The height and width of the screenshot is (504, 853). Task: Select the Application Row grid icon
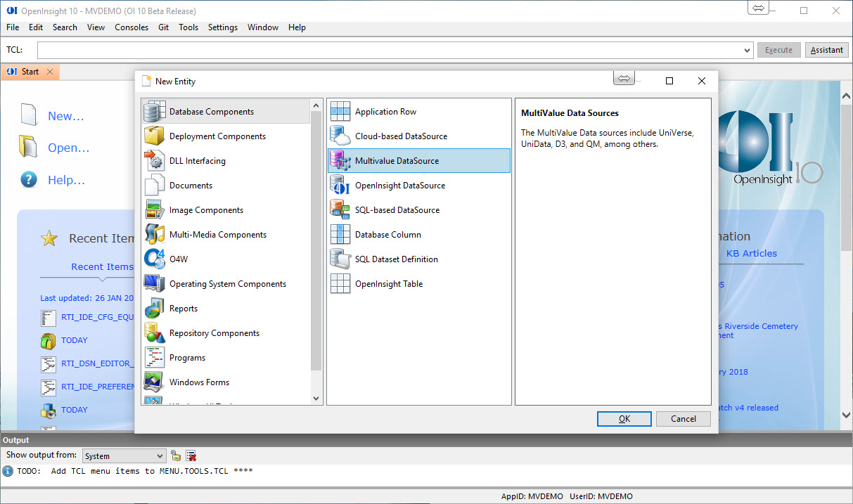pyautogui.click(x=340, y=112)
